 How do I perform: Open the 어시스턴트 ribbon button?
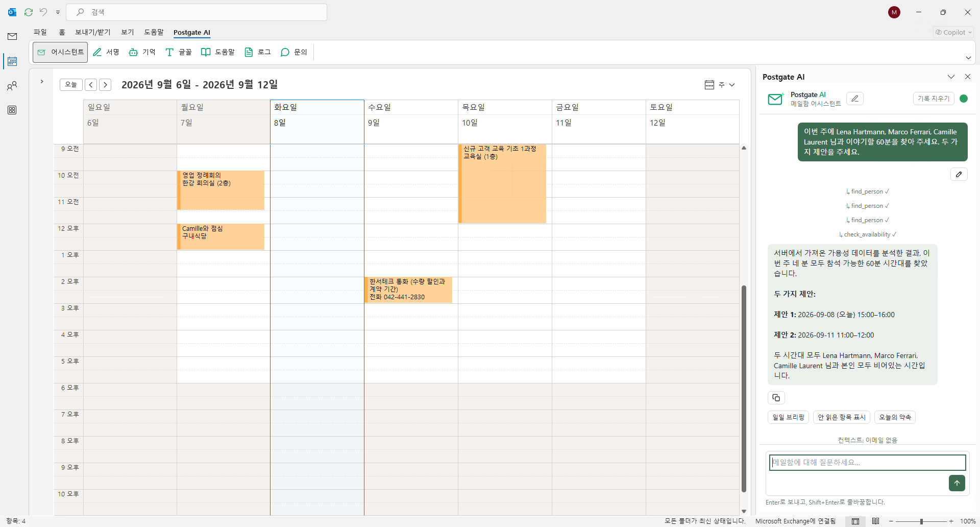tap(60, 52)
